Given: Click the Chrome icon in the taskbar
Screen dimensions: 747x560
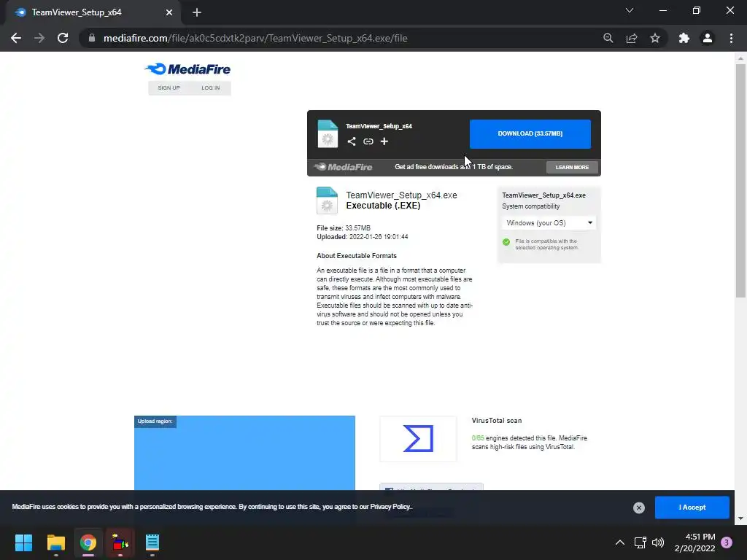Looking at the screenshot, I should (88, 542).
